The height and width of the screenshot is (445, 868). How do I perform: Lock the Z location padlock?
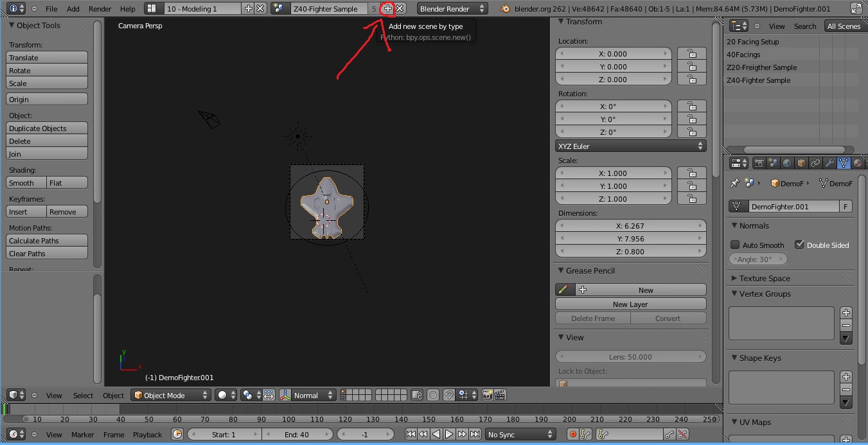pyautogui.click(x=691, y=80)
